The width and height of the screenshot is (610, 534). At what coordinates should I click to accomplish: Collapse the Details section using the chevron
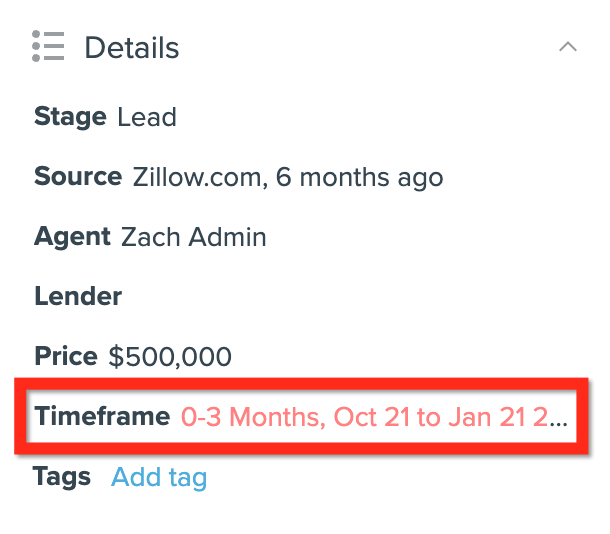(x=568, y=47)
